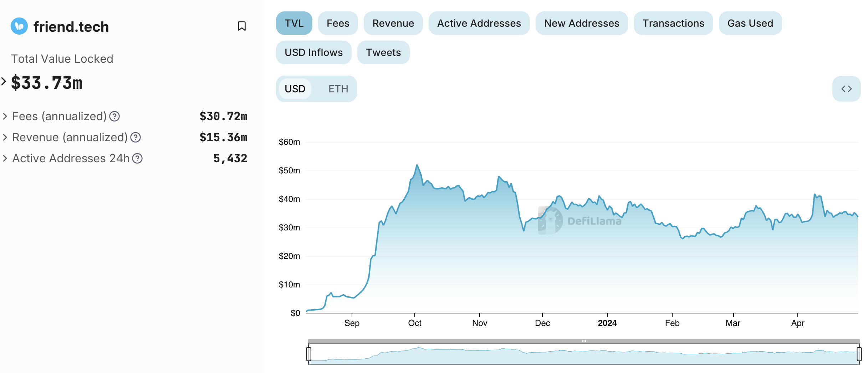The height and width of the screenshot is (373, 868).
Task: Show the Fees (annualized) help tooltip icon
Action: pos(114,116)
